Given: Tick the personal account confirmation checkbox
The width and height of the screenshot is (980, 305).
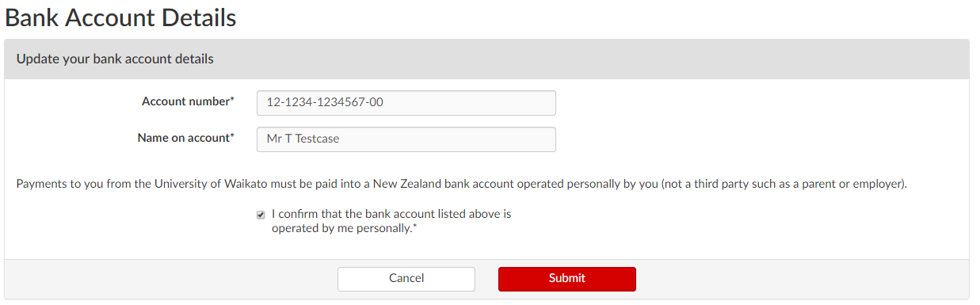Looking at the screenshot, I should point(261,215).
